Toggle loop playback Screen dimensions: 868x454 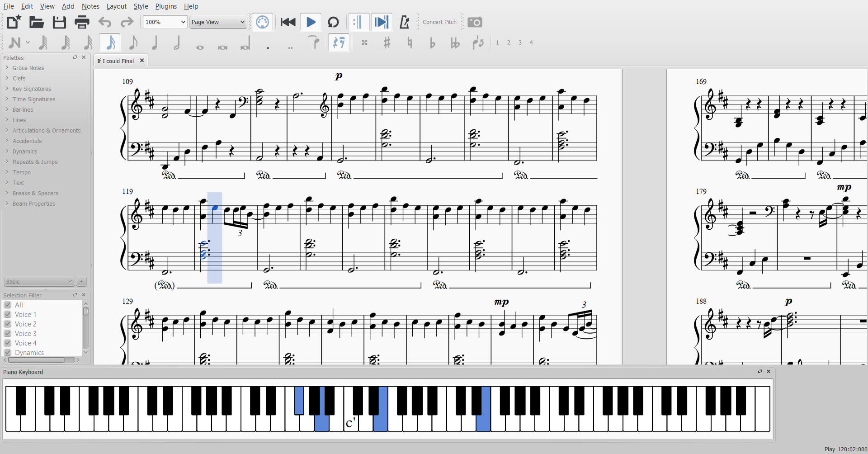click(333, 22)
